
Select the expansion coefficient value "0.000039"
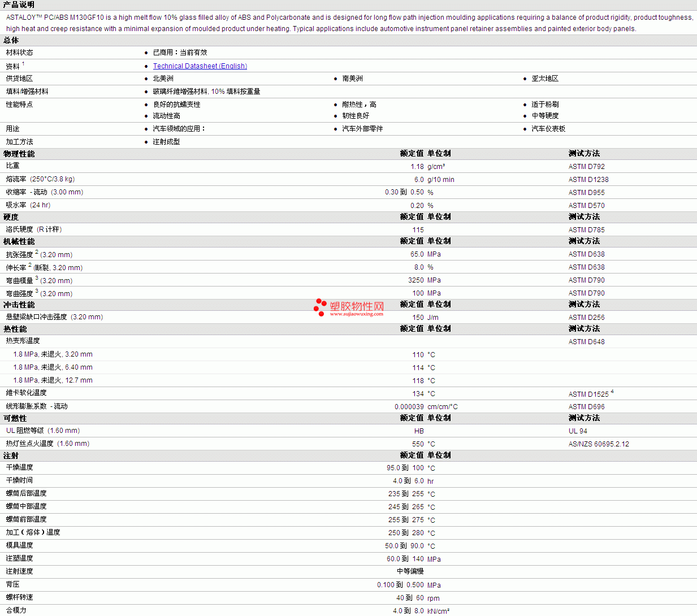(x=409, y=407)
